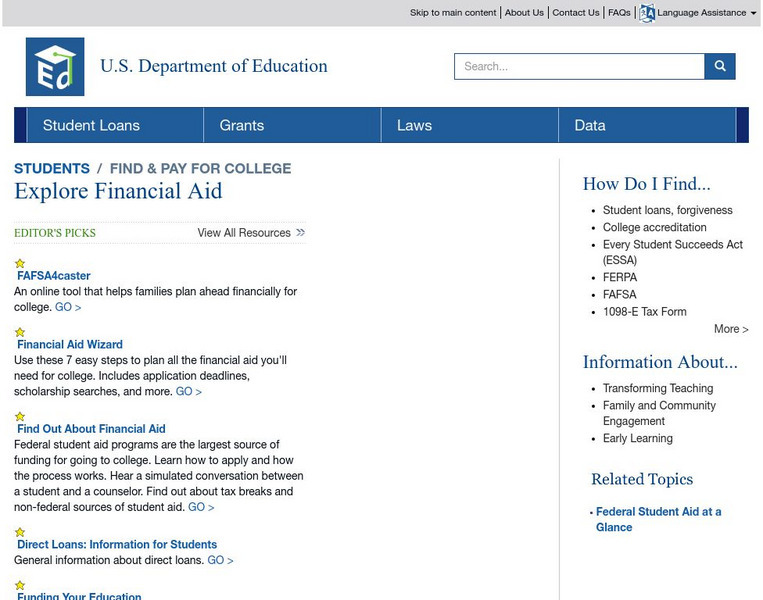Open the FERPA link in sidebar

619,278
